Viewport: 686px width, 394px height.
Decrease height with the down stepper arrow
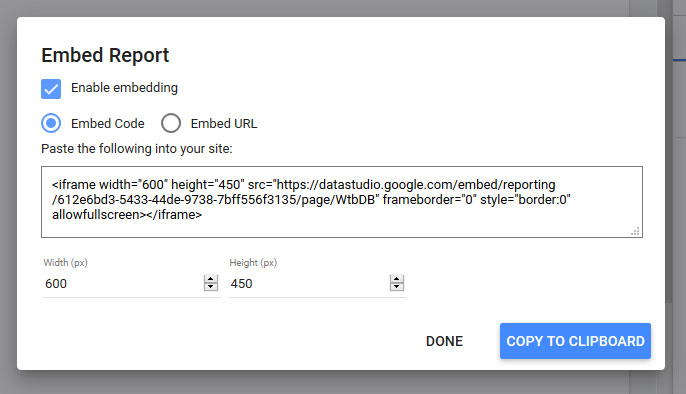click(x=396, y=287)
